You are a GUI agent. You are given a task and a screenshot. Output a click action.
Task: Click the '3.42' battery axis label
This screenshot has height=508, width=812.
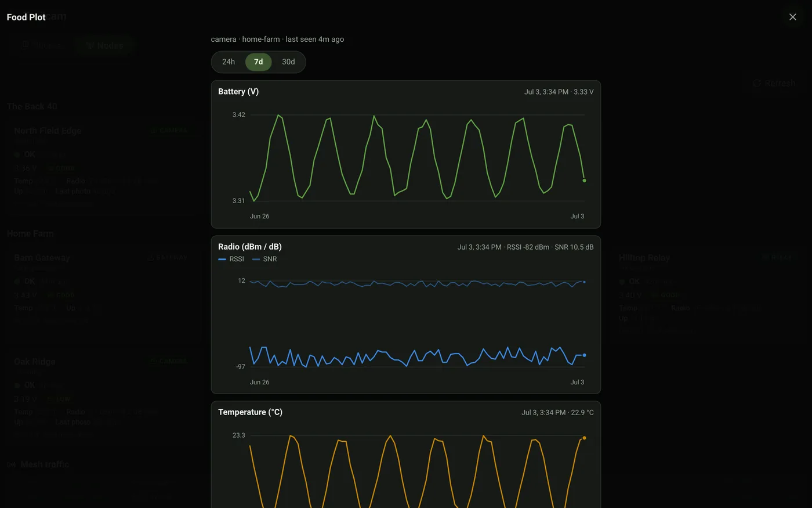point(239,115)
